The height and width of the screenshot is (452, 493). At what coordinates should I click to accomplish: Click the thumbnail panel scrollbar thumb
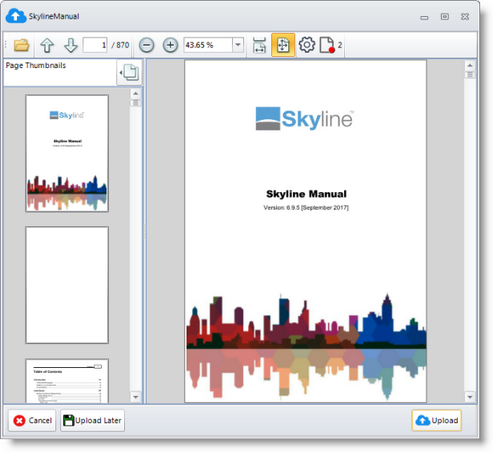tap(136, 103)
